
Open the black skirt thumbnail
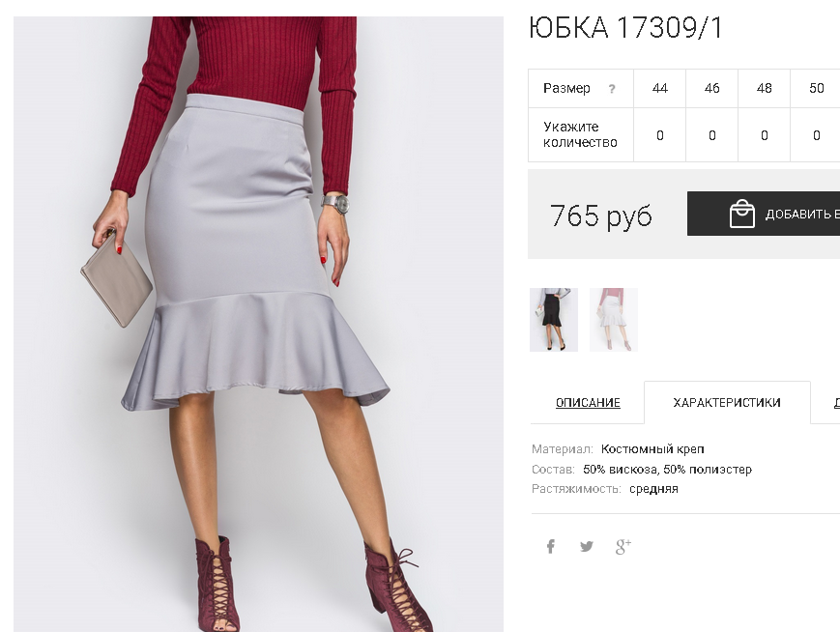(x=554, y=320)
